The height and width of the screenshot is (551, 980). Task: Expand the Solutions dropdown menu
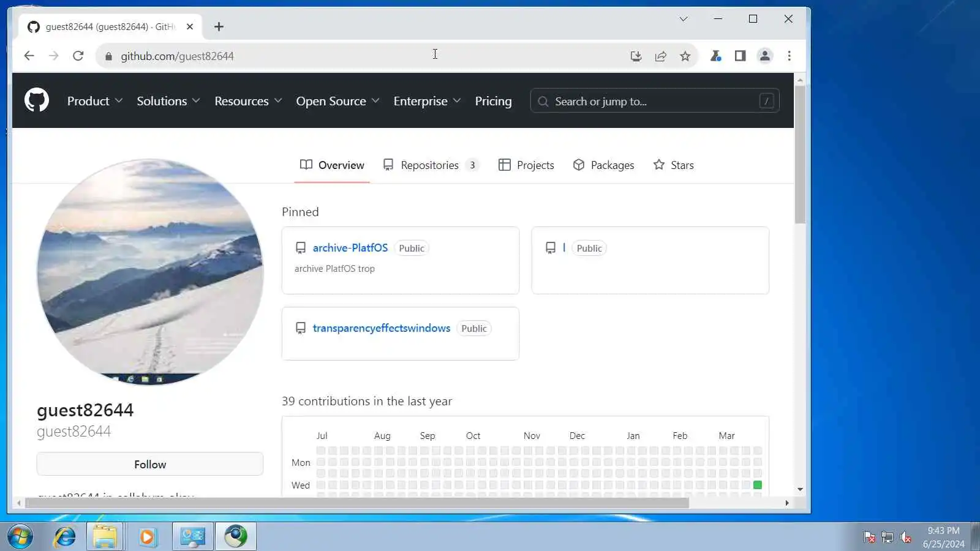point(168,101)
